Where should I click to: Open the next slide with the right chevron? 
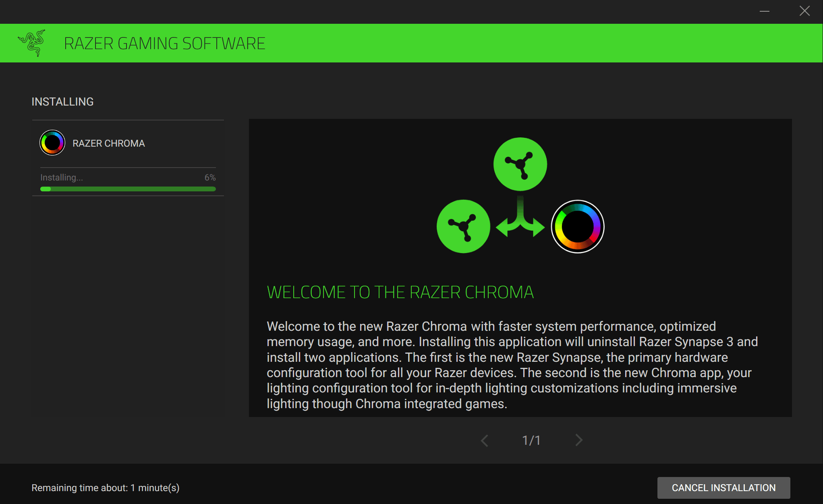578,440
